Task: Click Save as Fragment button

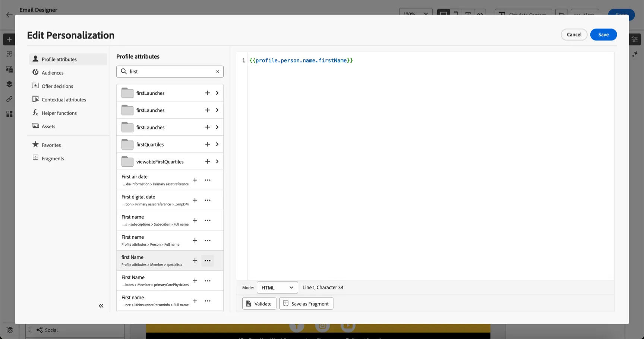Action: click(x=306, y=304)
